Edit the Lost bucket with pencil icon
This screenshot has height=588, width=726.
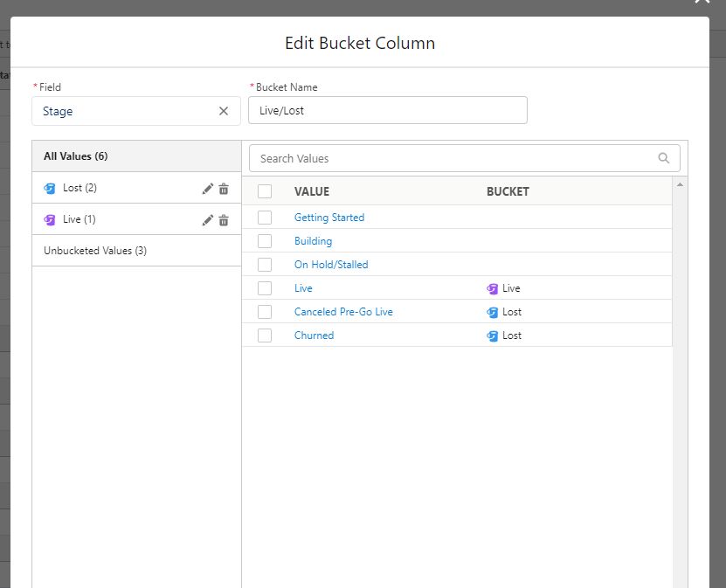point(208,188)
